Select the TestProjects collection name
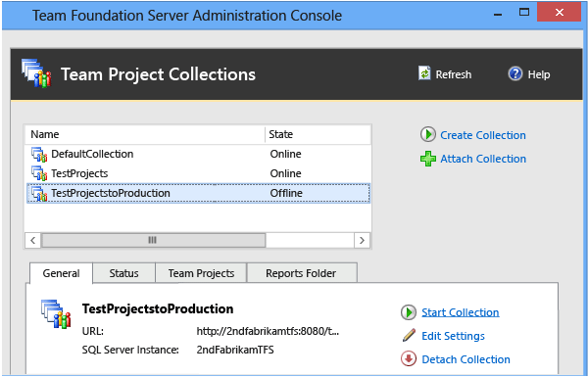588x377 pixels. 79,173
